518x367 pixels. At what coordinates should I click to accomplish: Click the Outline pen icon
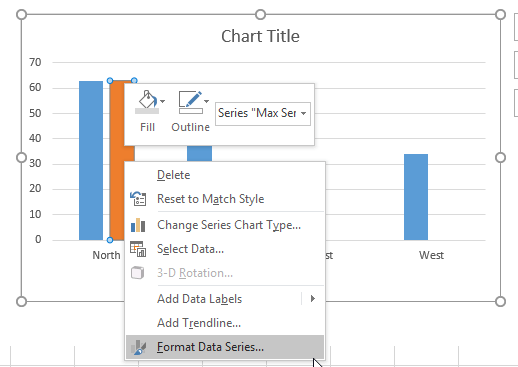point(190,102)
